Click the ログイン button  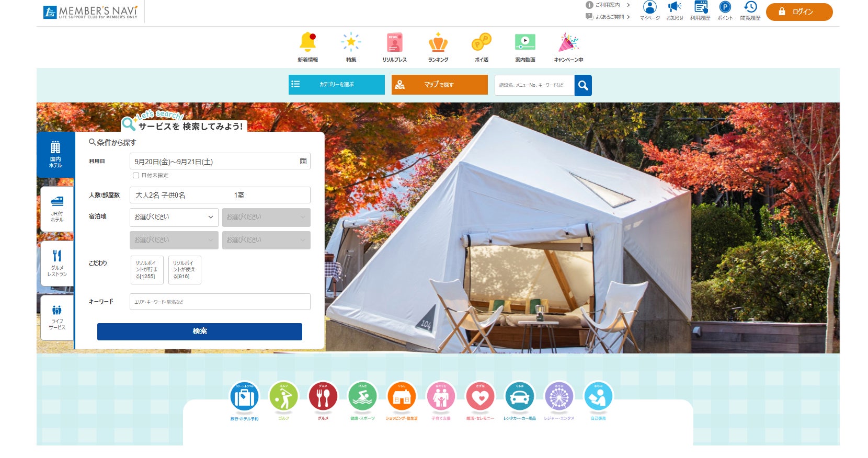click(x=799, y=12)
